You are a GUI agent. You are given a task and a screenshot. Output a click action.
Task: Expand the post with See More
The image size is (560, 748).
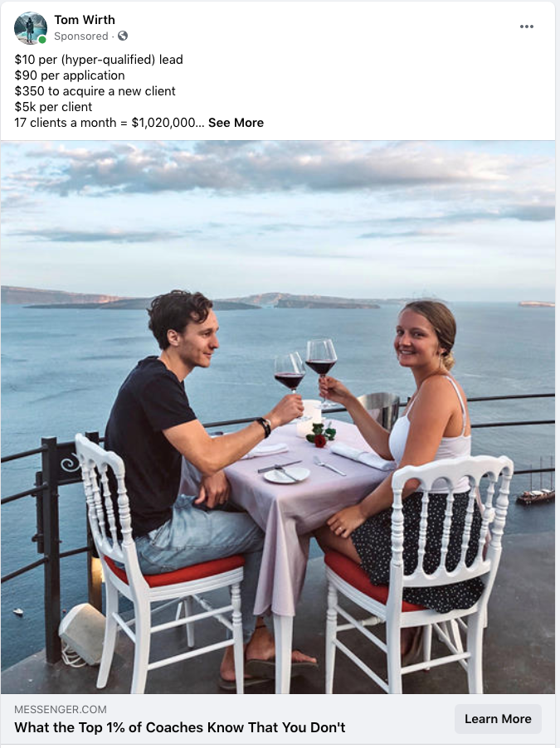point(236,123)
